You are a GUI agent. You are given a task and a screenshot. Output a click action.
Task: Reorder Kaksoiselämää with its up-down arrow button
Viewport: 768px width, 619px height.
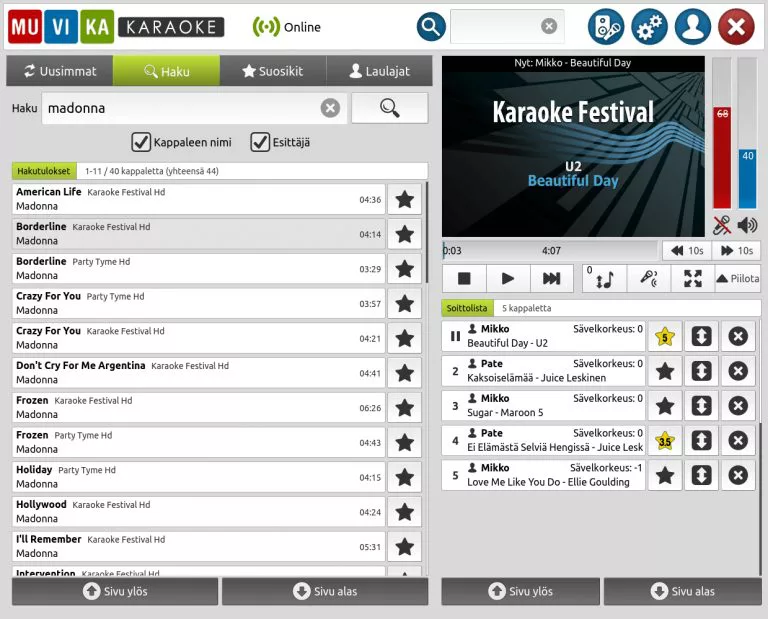(701, 371)
